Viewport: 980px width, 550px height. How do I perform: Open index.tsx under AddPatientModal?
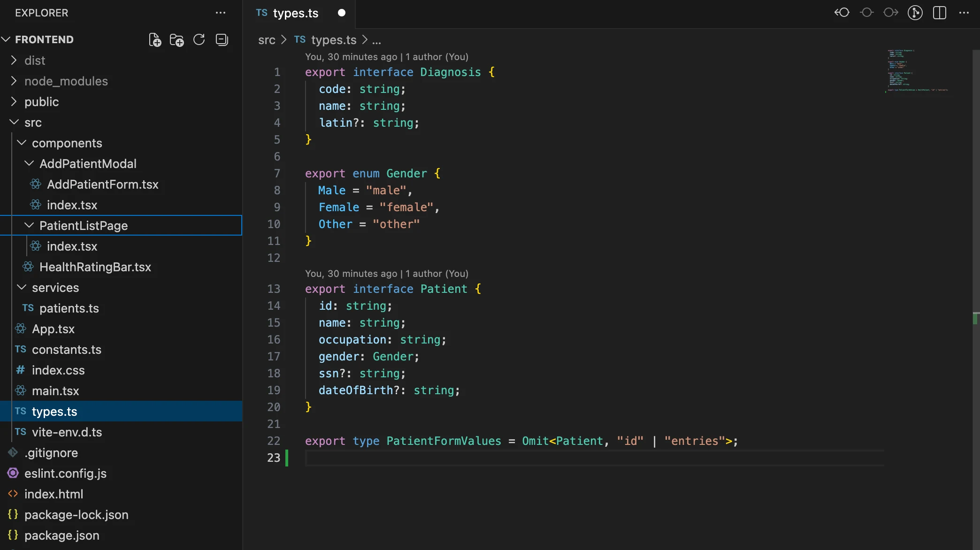[x=121, y=205]
